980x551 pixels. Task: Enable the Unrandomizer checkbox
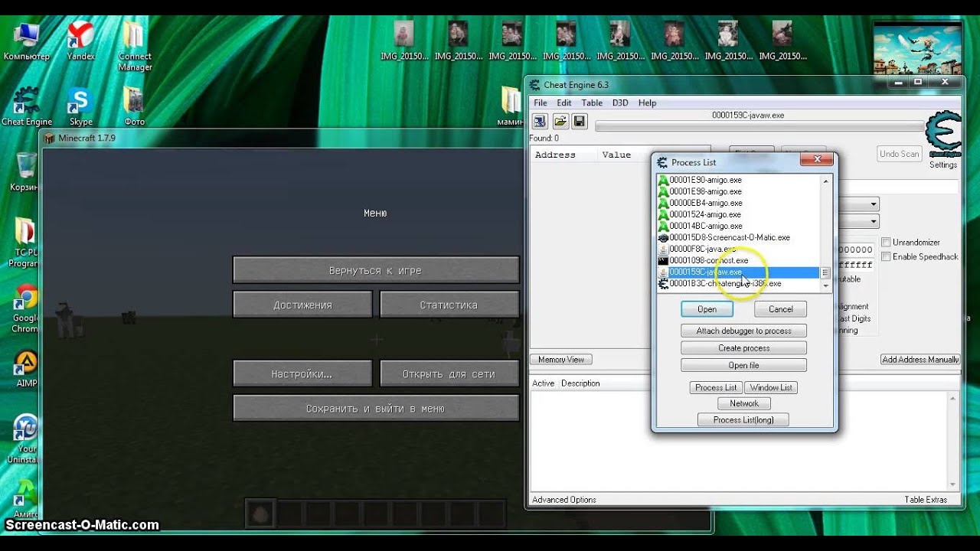click(x=886, y=242)
